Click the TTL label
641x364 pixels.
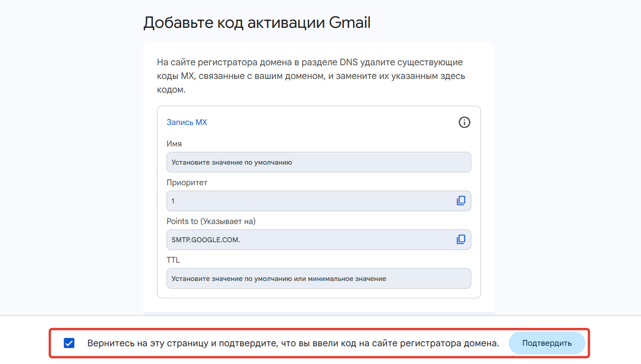(173, 260)
